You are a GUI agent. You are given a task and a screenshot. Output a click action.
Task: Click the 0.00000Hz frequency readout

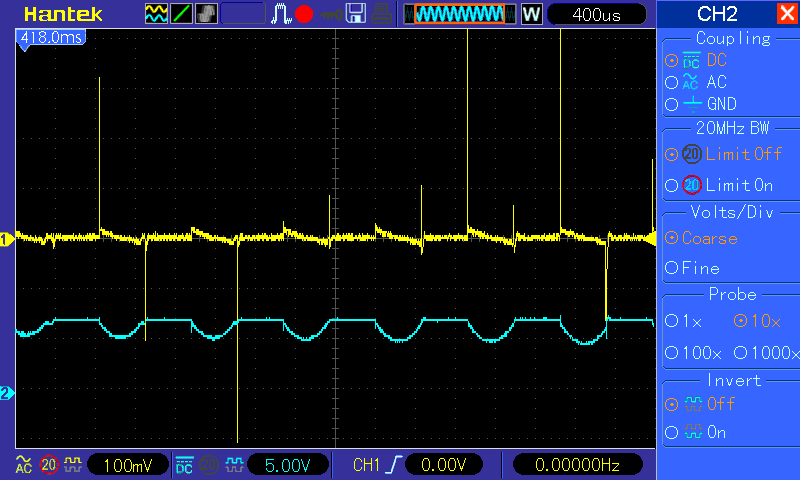click(577, 465)
